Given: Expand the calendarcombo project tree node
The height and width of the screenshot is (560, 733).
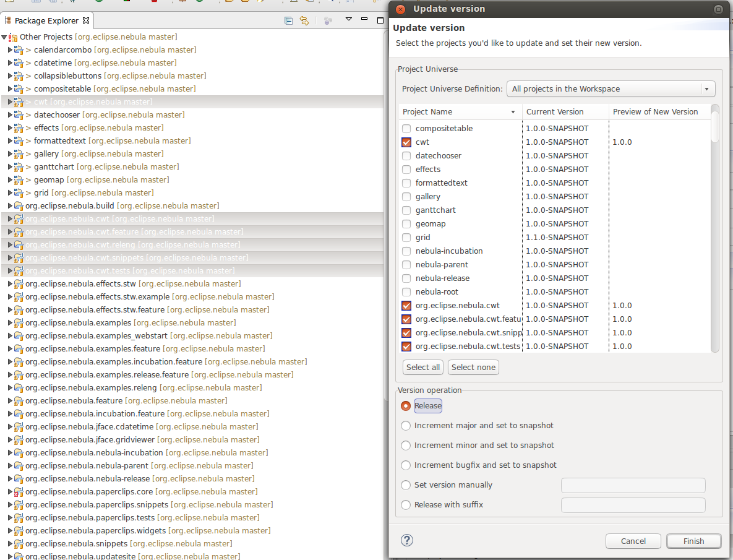Looking at the screenshot, I should 10,50.
